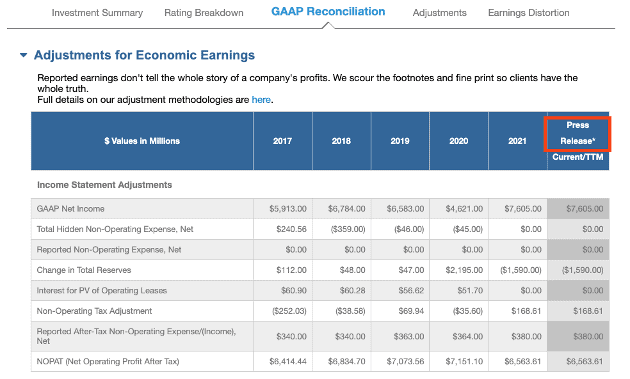This screenshot has width=630, height=379.
Task: Select Reported Non-Operating Expense, Net label
Action: (109, 250)
